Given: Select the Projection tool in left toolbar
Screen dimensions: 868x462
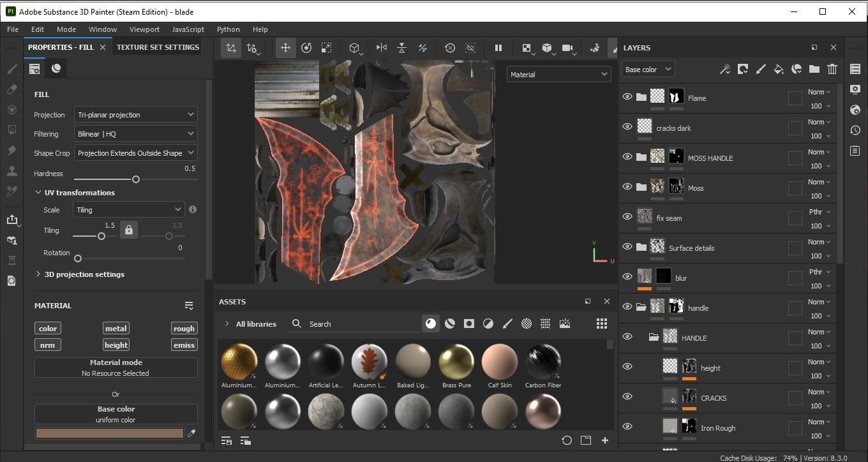Looking at the screenshot, I should pyautogui.click(x=11, y=110).
